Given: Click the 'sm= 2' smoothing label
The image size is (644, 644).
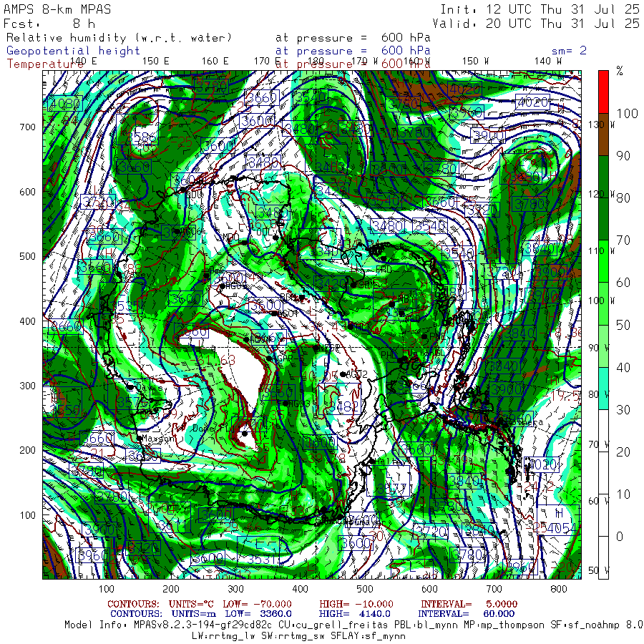Looking at the screenshot, I should pos(569,51).
